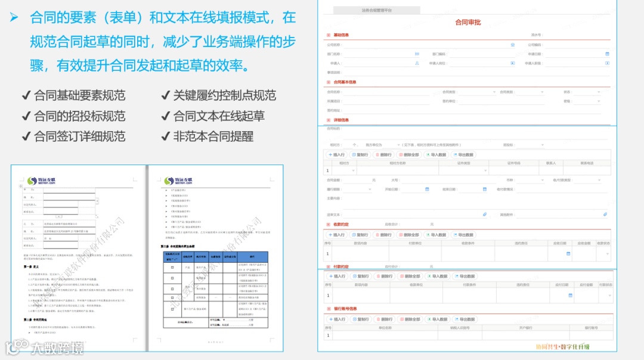Click the person icon in 申请人 field
Image resolution: width=644 pixels, height=360 pixels.
pos(417,63)
